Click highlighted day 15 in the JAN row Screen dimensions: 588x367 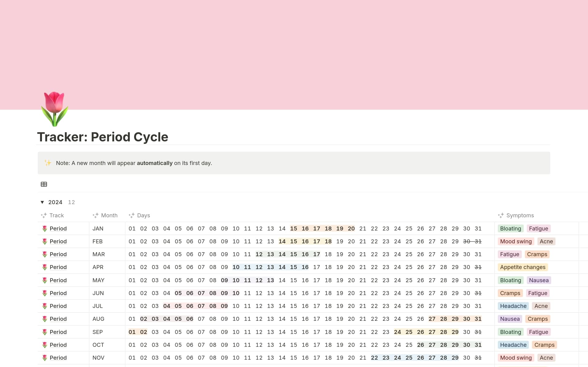[x=293, y=228]
